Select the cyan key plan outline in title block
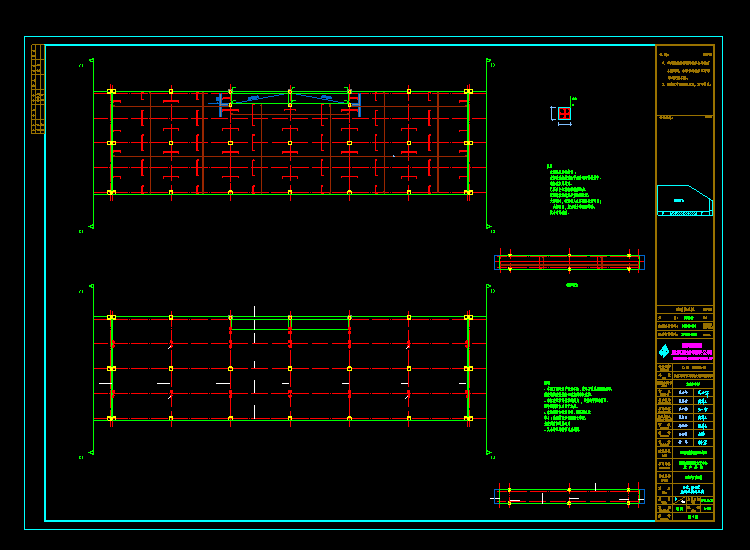The image size is (750, 550). [684, 199]
